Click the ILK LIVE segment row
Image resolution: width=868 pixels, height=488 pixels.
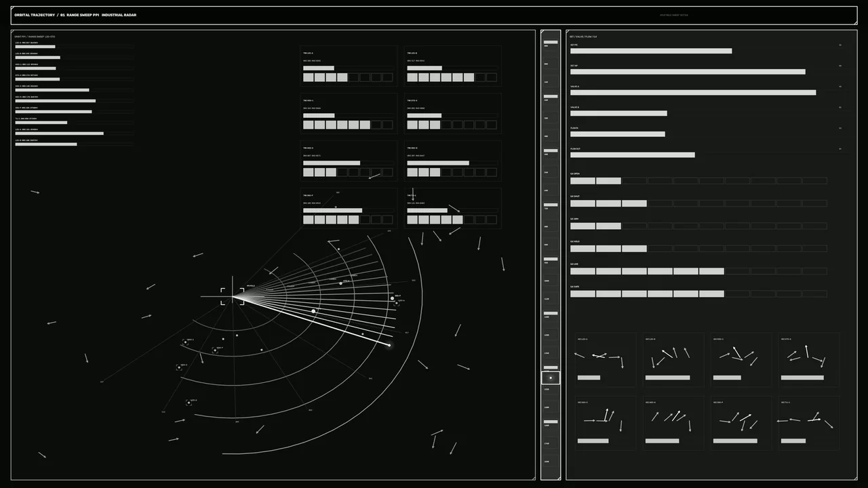click(698, 271)
